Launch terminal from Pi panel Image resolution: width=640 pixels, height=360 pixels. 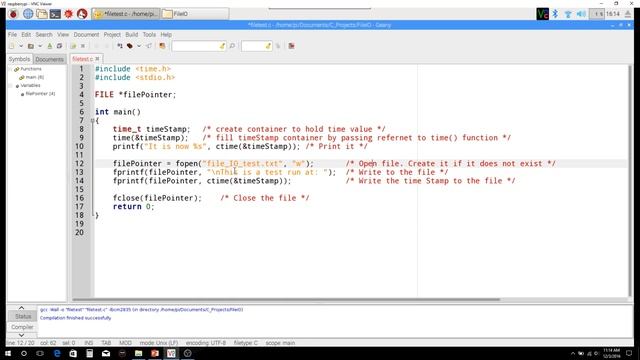[x=55, y=14]
